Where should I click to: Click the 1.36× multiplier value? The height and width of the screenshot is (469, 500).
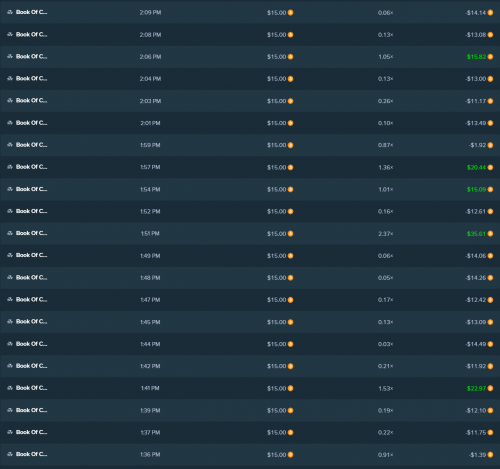[386, 167]
